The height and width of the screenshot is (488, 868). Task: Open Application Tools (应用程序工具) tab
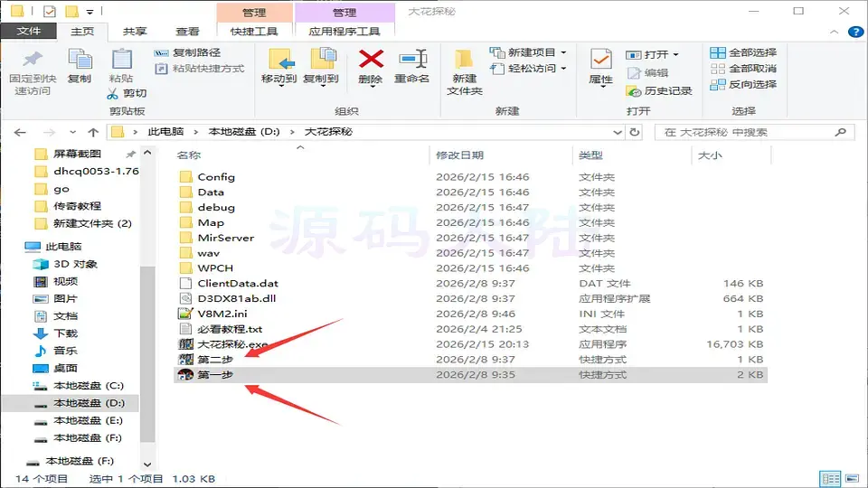[344, 32]
